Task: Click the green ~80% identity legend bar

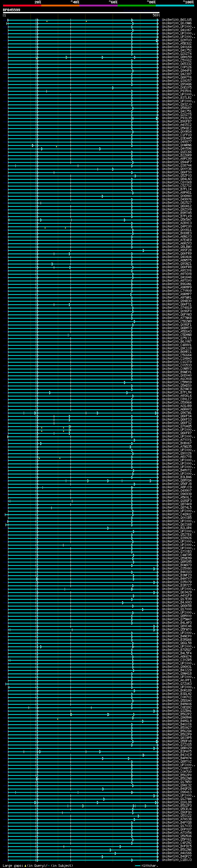Action: (137, 6)
